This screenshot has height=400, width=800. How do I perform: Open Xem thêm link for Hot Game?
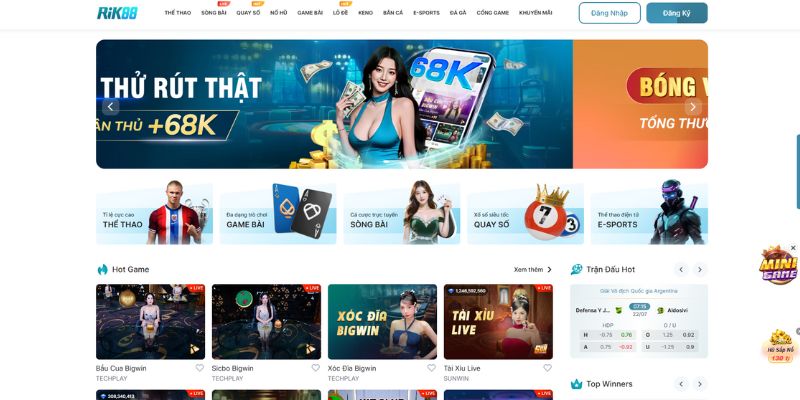click(x=533, y=269)
